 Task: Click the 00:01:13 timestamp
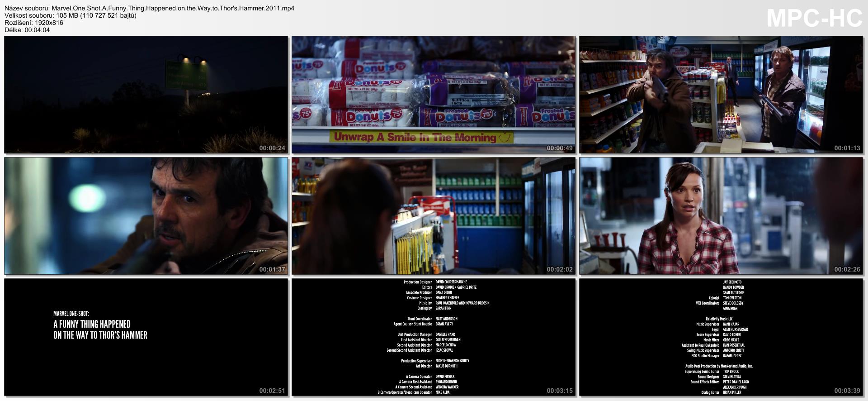[x=847, y=148]
